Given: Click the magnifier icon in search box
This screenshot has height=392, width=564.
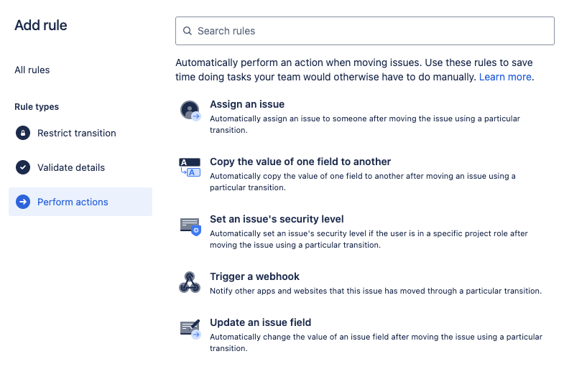Looking at the screenshot, I should click(x=188, y=31).
